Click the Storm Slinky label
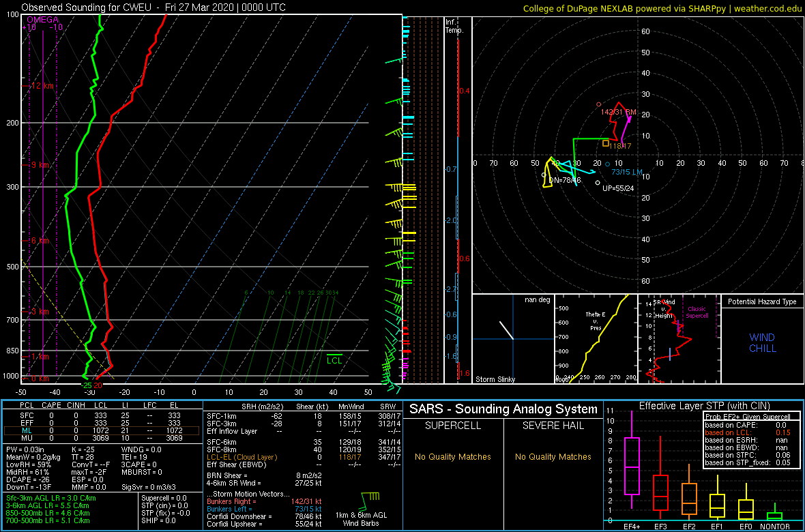 [x=496, y=380]
